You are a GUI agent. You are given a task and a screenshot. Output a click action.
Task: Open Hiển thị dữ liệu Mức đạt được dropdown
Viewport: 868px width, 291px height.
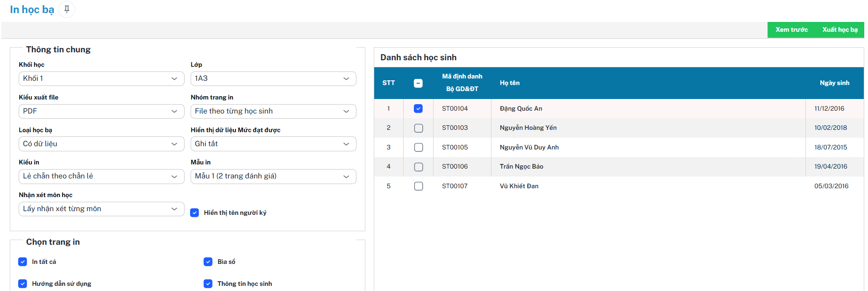click(273, 144)
